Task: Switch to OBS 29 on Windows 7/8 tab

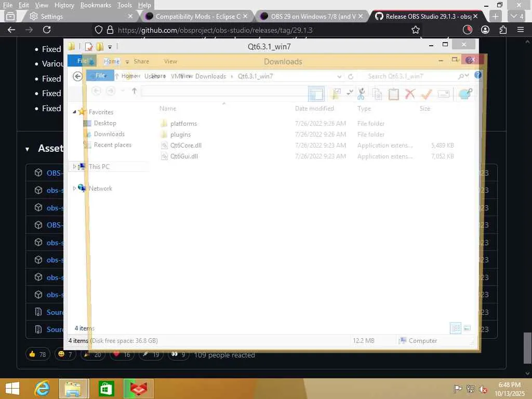Action: [312, 16]
